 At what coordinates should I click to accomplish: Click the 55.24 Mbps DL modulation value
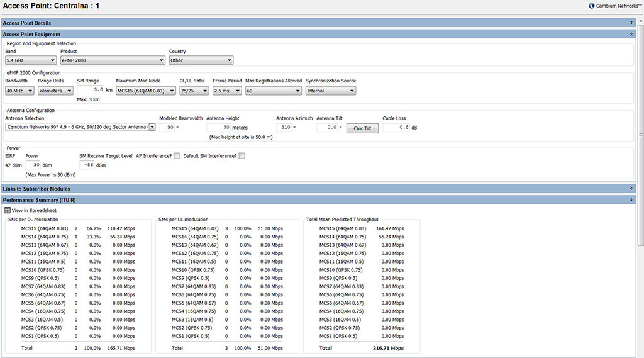pos(123,237)
